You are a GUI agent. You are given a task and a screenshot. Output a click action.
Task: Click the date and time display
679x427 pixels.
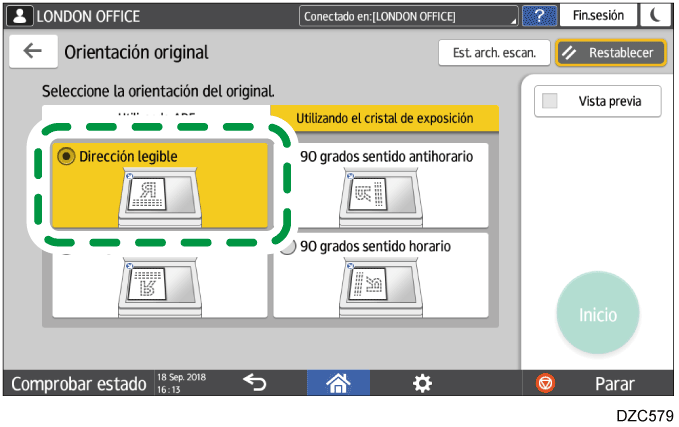click(x=181, y=383)
